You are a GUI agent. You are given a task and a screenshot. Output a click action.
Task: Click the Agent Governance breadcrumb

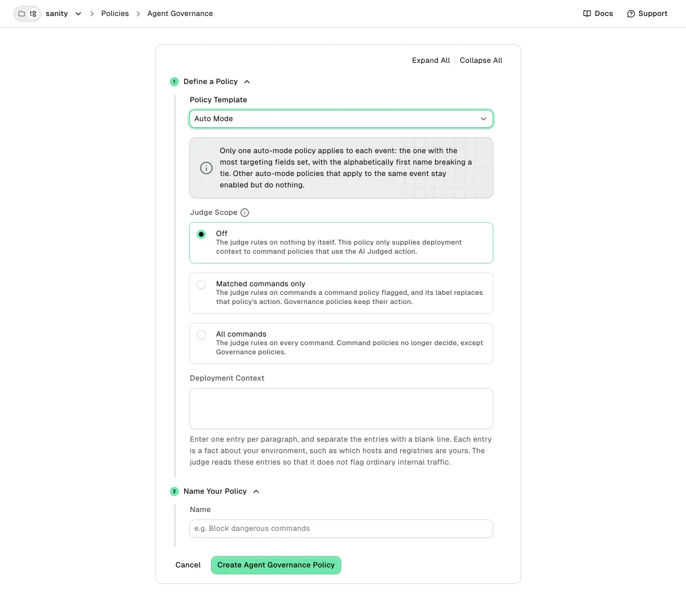[x=180, y=14]
